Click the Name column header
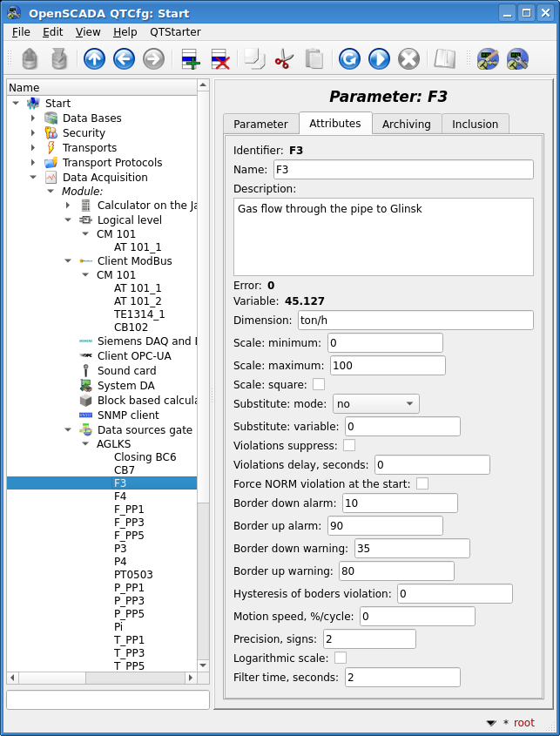Image resolution: width=560 pixels, height=736 pixels. 102,87
